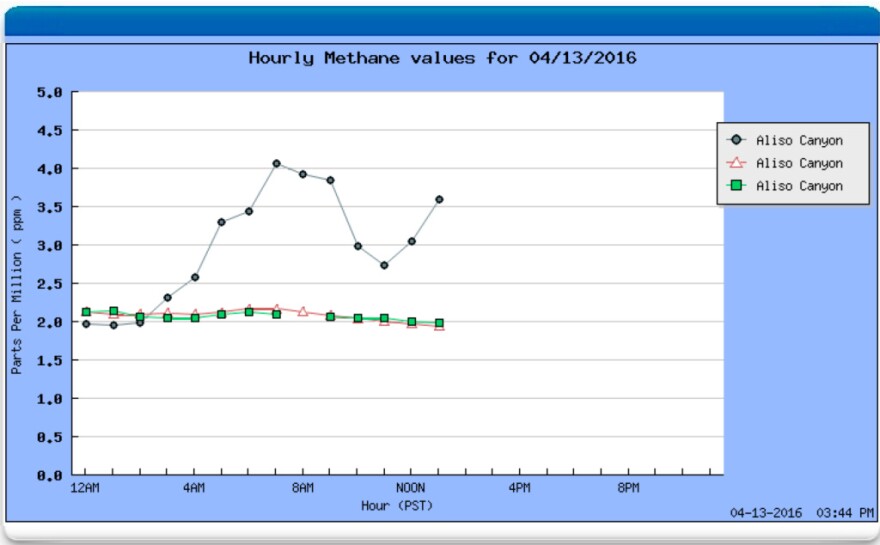Click the 2.0 value on the vertical axis

pos(50,322)
